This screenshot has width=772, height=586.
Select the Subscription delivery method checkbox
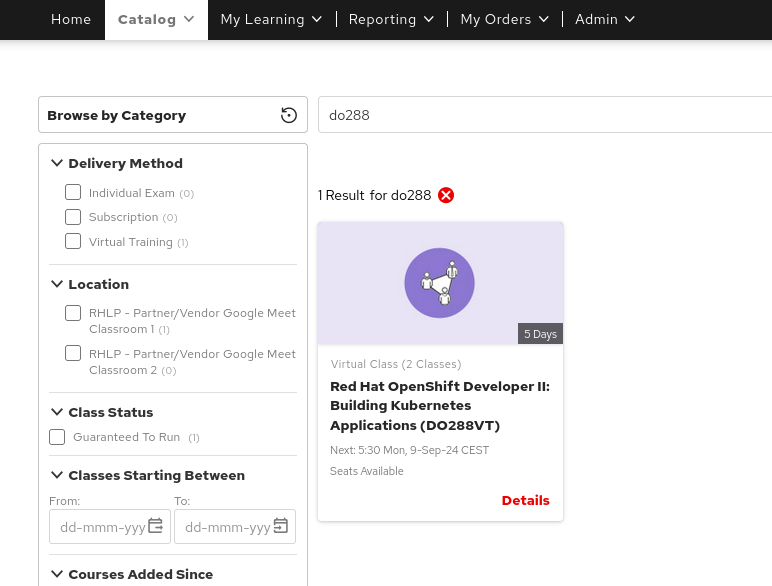point(73,217)
